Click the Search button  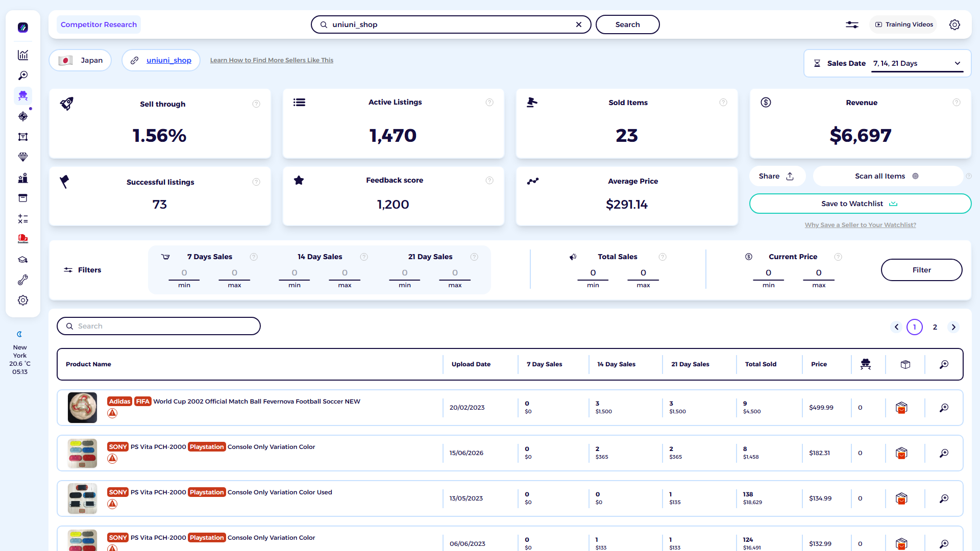627,24
